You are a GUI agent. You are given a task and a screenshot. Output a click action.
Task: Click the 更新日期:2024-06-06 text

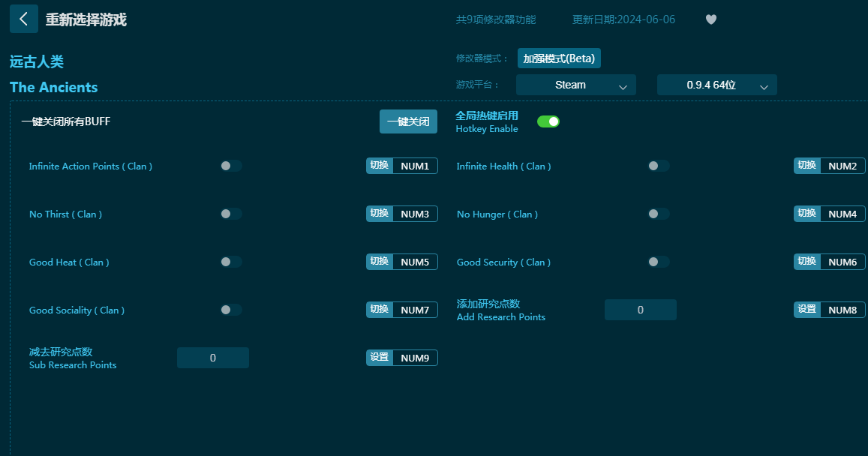(624, 19)
